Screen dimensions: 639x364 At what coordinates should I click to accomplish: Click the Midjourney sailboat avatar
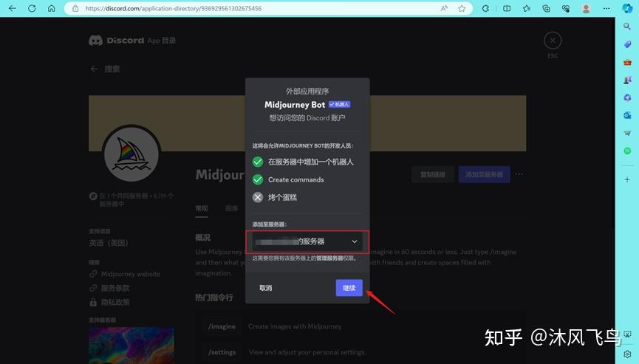(131, 154)
